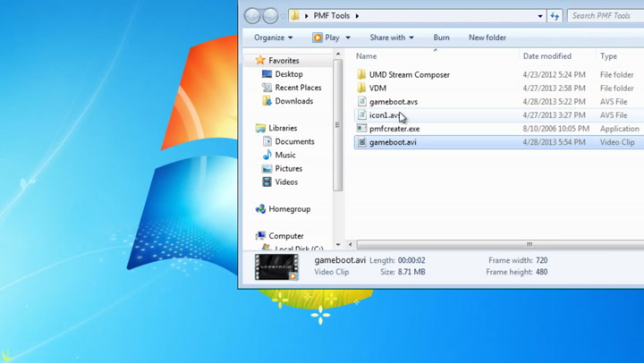Click the refresh button beside address bar
Screen dimensions: 644x363
click(x=555, y=15)
